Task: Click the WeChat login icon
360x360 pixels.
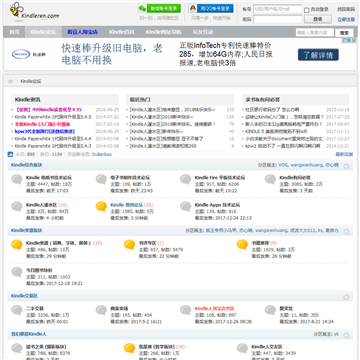Action: click(142, 8)
